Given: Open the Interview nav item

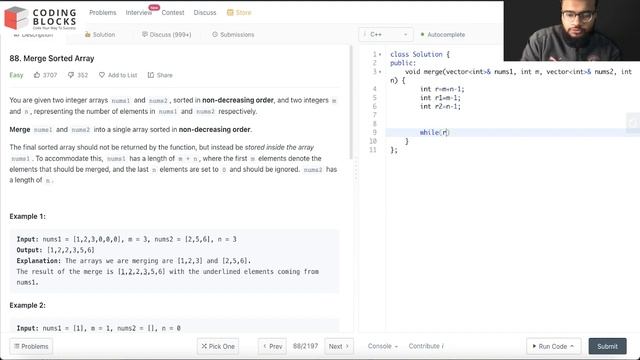Looking at the screenshot, I should point(138,13).
